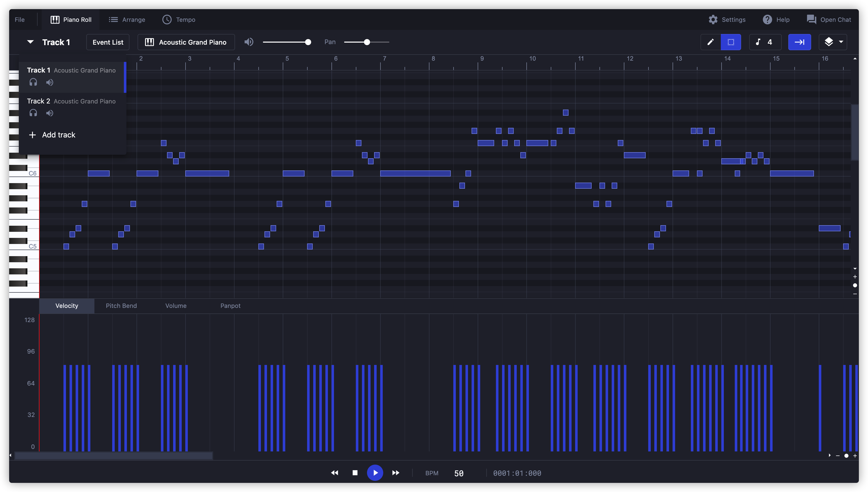Open the Acoustic Grand Piano instrument picker
The image size is (868, 492).
(x=186, y=42)
